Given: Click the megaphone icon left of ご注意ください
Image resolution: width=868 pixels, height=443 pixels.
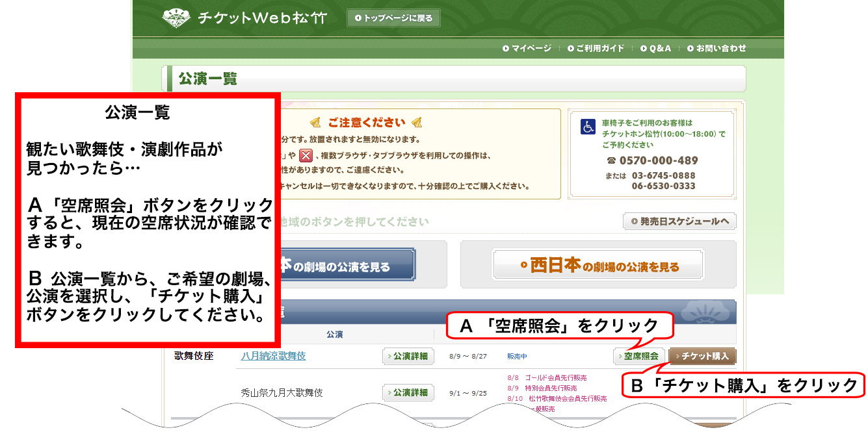Looking at the screenshot, I should point(315,122).
